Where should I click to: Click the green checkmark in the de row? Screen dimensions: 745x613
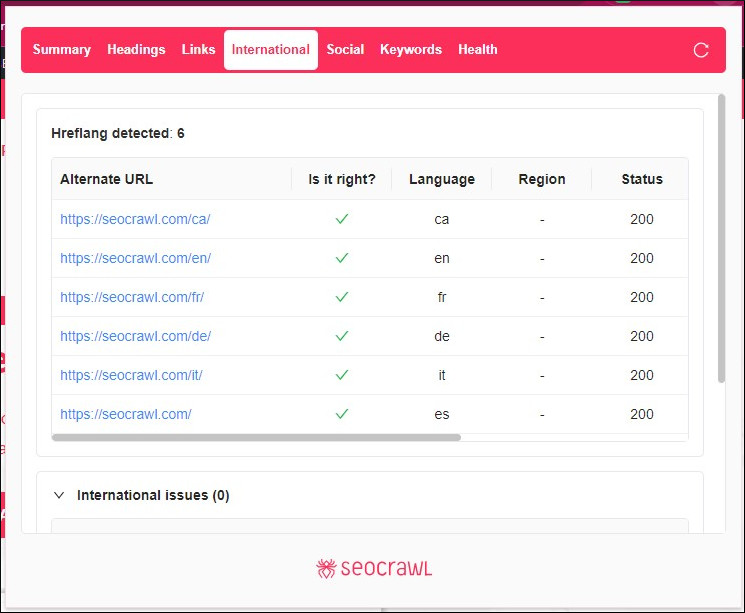pos(342,335)
